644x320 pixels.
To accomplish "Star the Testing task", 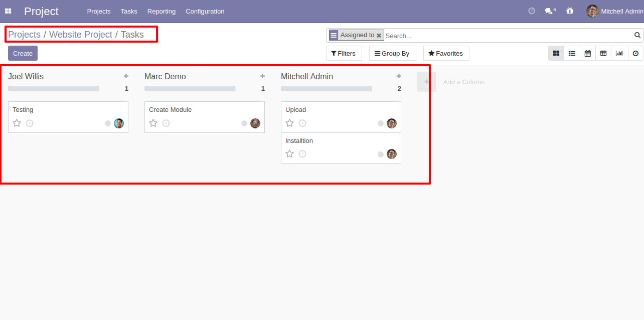I will coord(17,123).
